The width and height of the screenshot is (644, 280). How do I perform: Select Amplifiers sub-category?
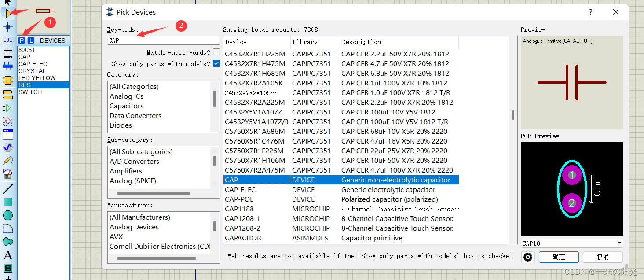click(126, 171)
